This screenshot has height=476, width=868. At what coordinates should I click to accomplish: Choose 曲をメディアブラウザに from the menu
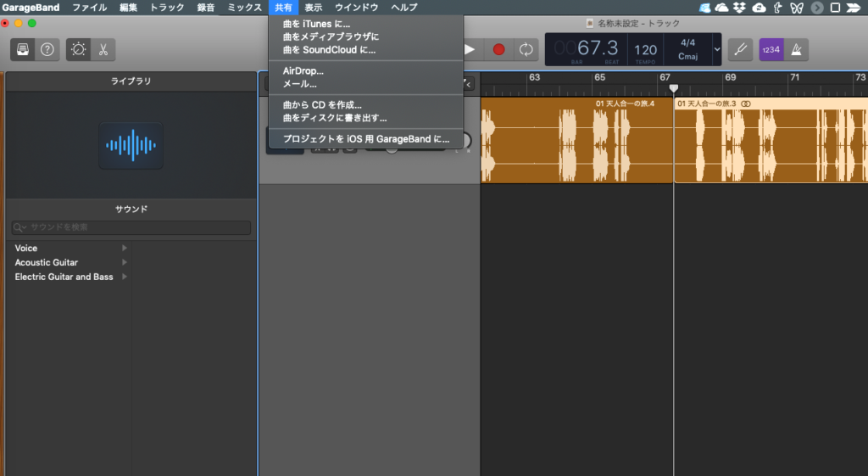366,36
